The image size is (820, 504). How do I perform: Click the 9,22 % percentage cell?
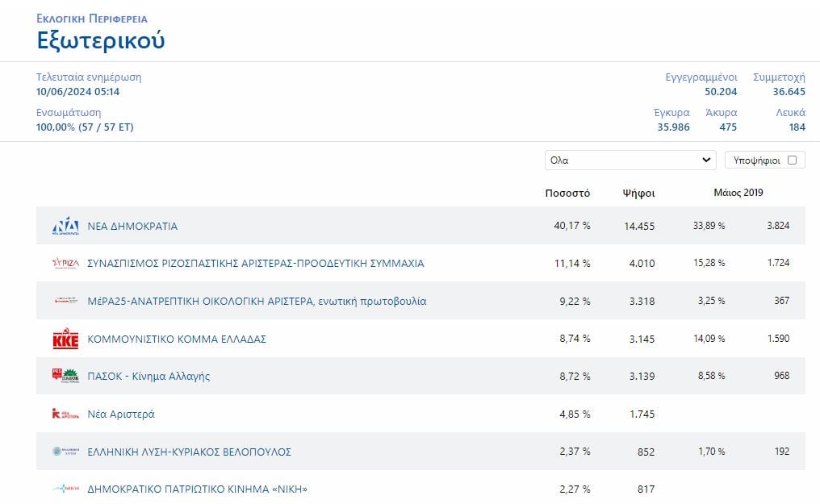(575, 302)
